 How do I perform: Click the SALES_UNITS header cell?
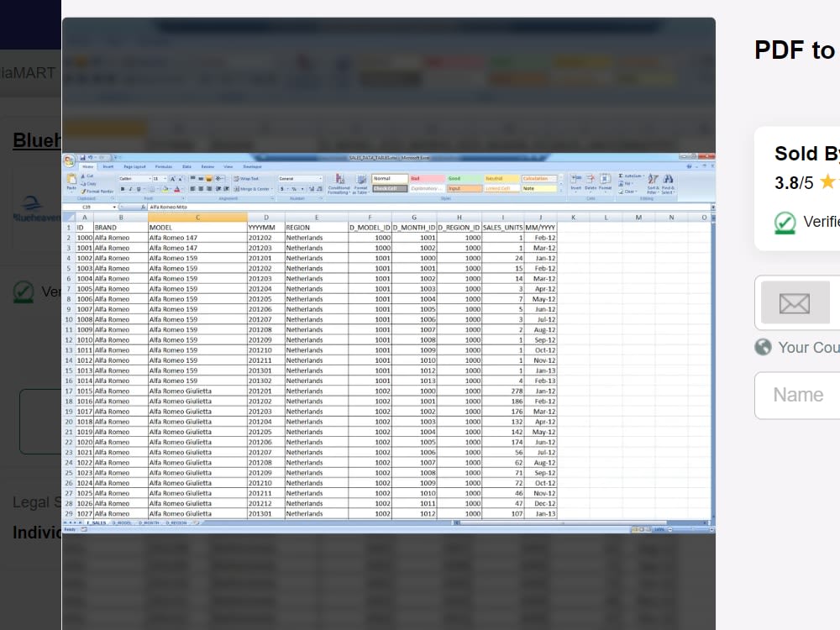point(502,228)
